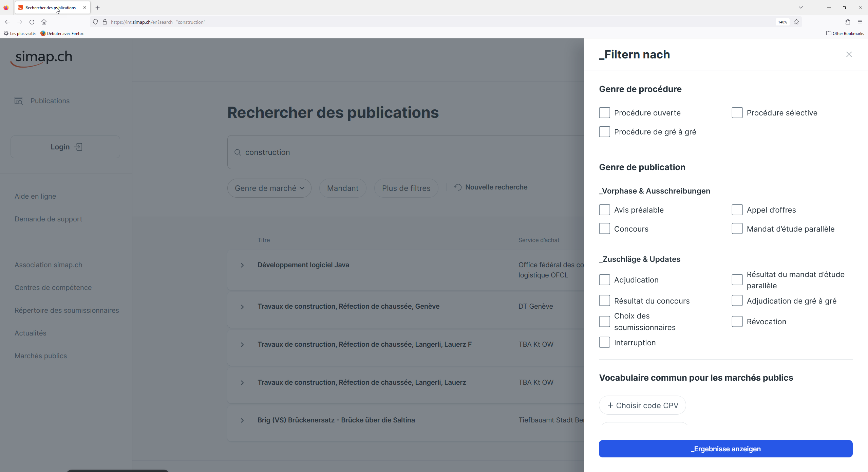This screenshot has width=868, height=472.
Task: Check Adjudication de gré à gré
Action: (737, 301)
